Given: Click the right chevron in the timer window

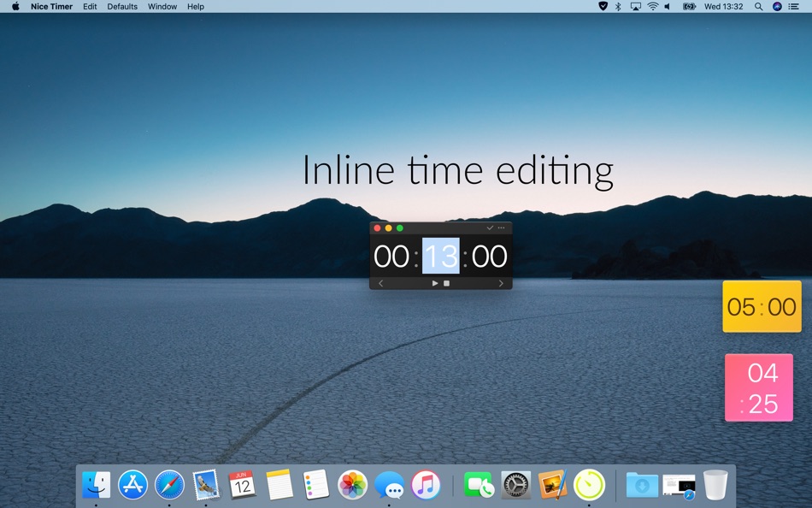Looking at the screenshot, I should (501, 284).
